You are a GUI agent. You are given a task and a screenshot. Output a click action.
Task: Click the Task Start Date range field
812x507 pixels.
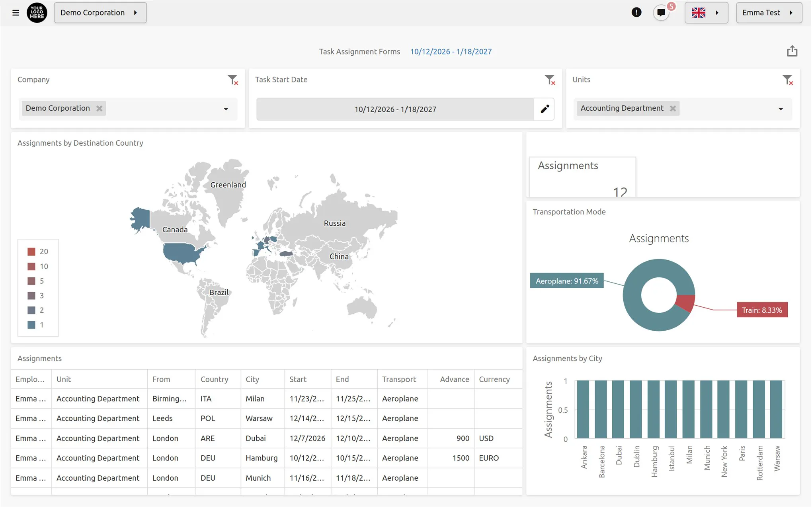click(x=395, y=109)
